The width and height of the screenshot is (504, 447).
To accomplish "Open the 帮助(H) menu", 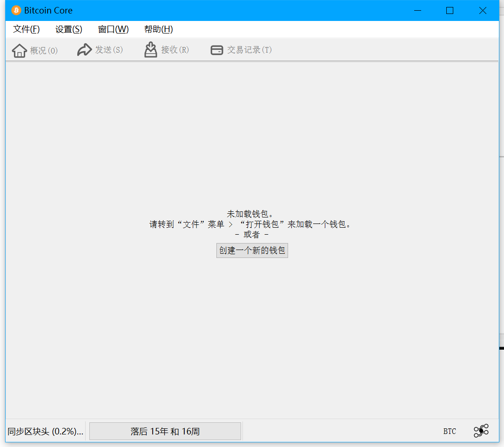I will click(159, 29).
